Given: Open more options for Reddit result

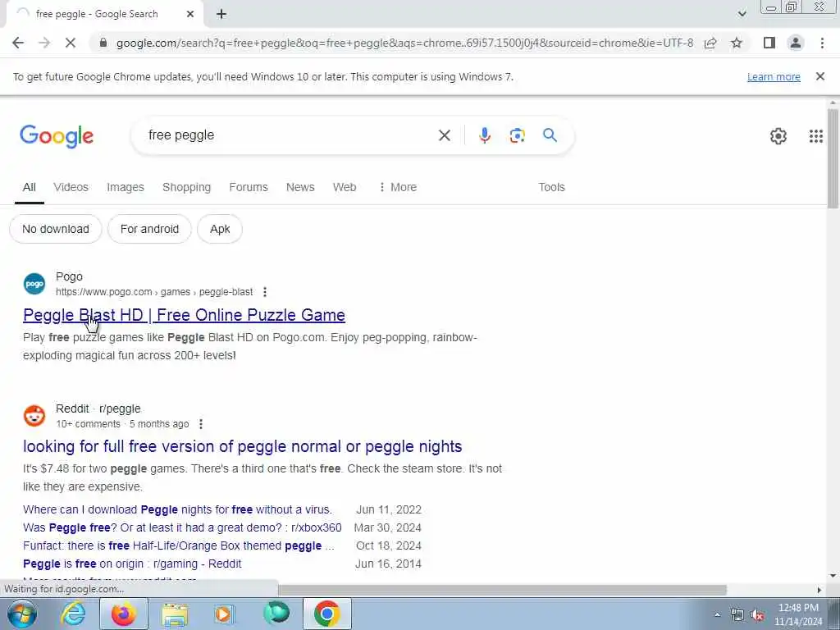Looking at the screenshot, I should (200, 424).
